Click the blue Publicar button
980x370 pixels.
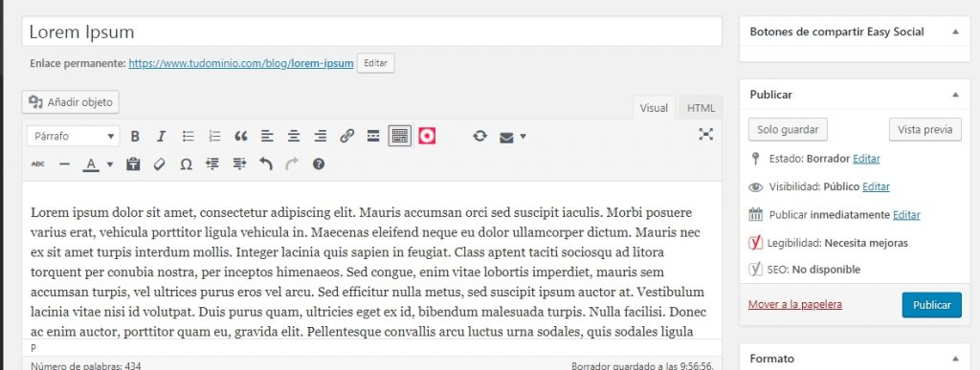[932, 305]
